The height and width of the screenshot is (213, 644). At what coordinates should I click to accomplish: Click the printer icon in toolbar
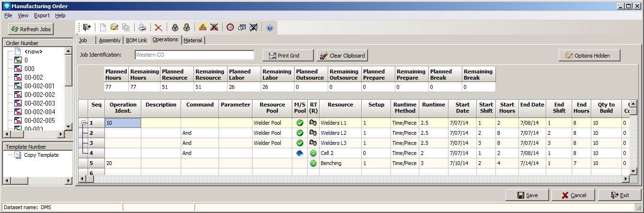pos(142,28)
